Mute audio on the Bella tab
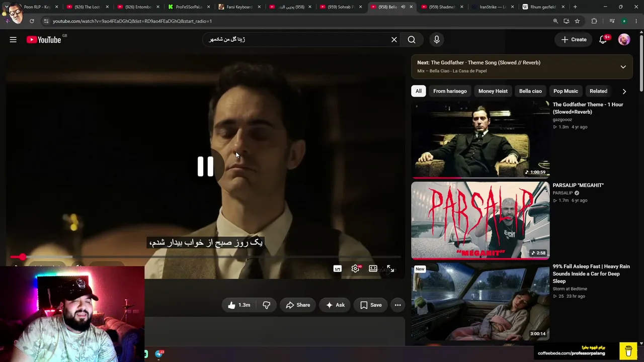 tap(403, 7)
